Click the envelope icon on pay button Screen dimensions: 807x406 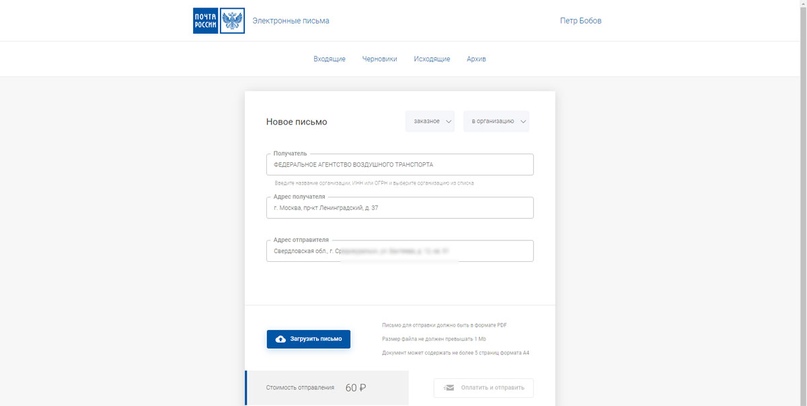tap(449, 388)
